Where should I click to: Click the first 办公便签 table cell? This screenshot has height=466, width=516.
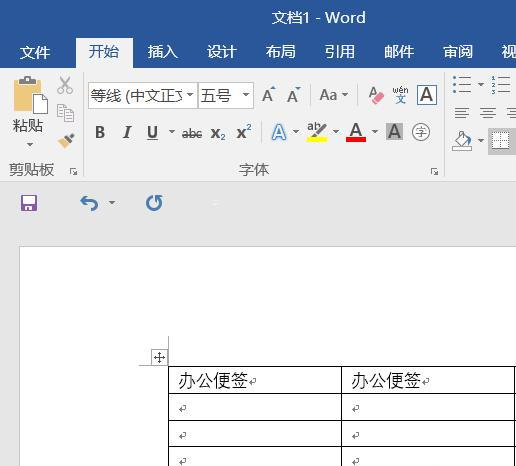coord(255,380)
